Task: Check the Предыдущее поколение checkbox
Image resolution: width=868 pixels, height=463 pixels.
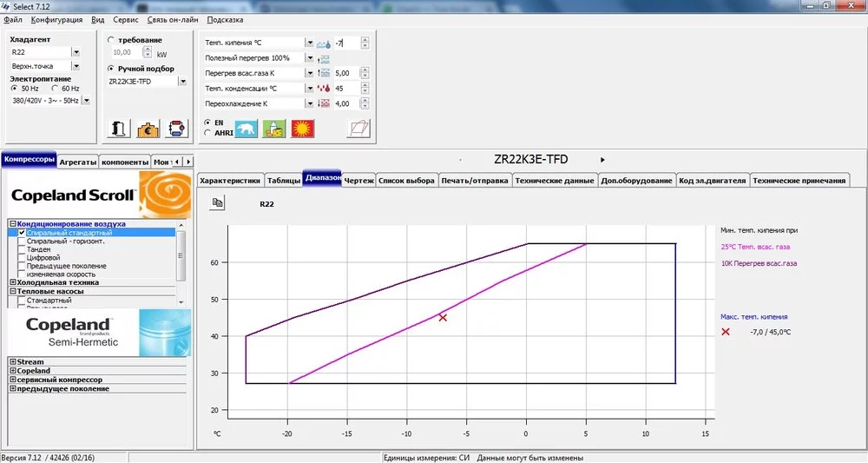Action: [22, 267]
